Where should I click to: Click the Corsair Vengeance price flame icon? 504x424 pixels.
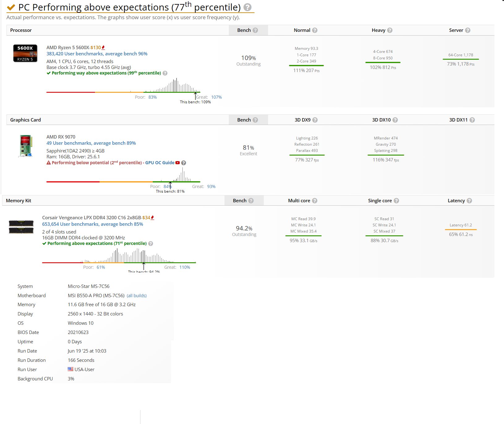tap(152, 218)
